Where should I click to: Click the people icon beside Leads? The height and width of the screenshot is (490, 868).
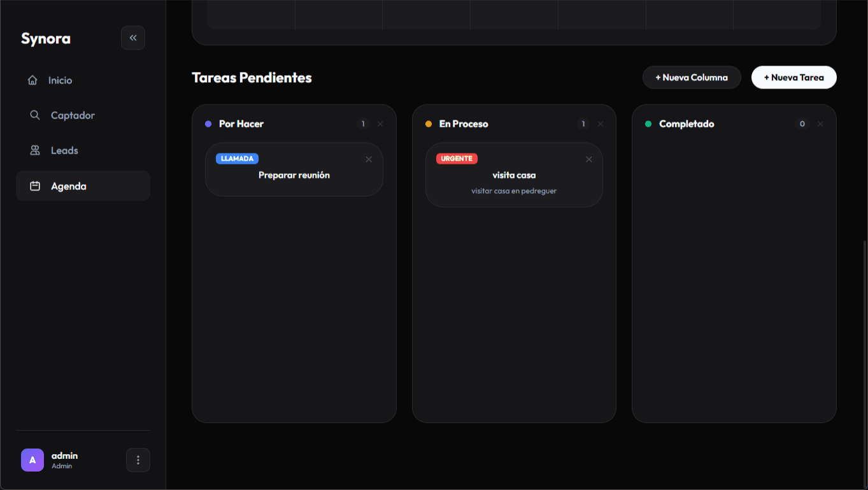tap(35, 150)
